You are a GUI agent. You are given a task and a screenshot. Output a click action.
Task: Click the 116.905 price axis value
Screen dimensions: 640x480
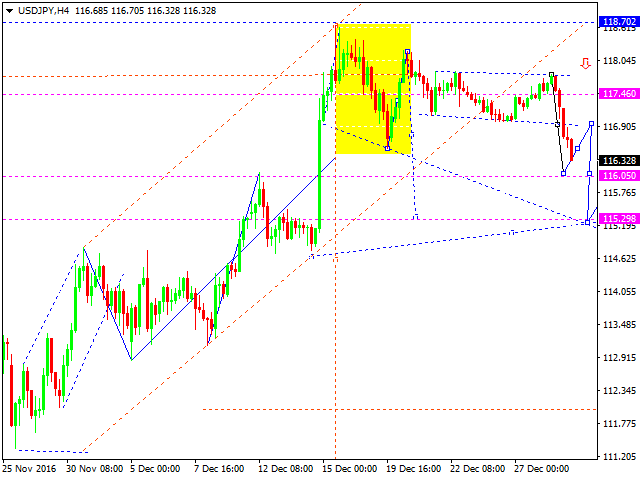tap(619, 127)
